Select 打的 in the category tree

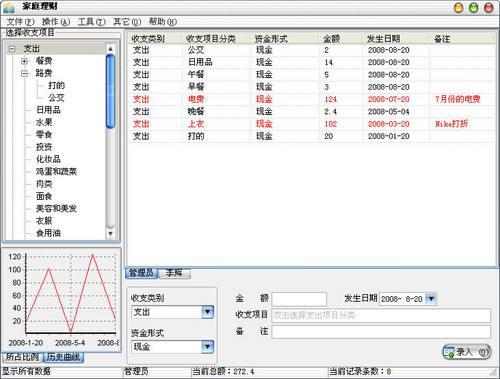pos(56,85)
